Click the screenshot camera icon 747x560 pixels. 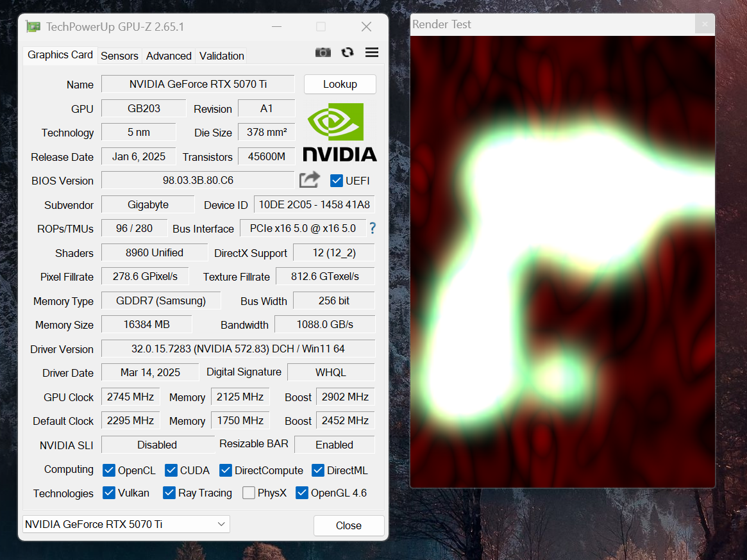point(323,53)
